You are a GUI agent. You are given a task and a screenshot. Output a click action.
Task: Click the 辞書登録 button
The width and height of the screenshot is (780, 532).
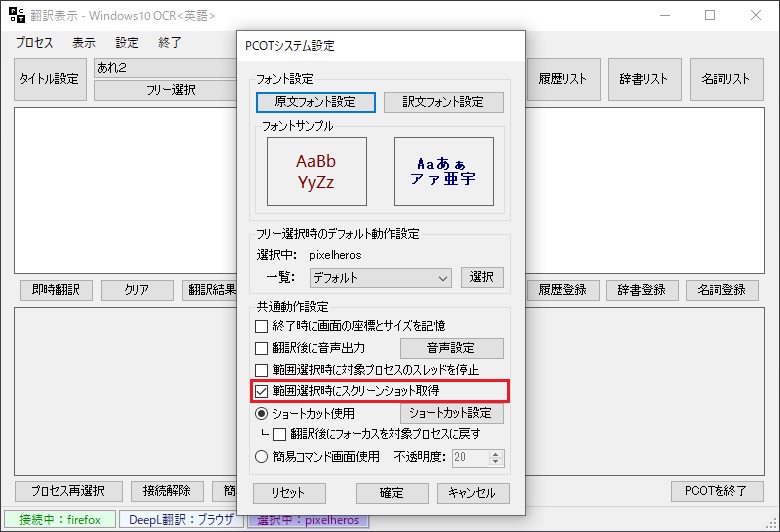642,290
